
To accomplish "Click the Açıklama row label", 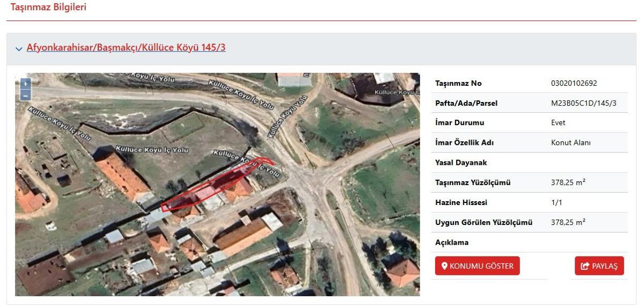I will (x=452, y=242).
